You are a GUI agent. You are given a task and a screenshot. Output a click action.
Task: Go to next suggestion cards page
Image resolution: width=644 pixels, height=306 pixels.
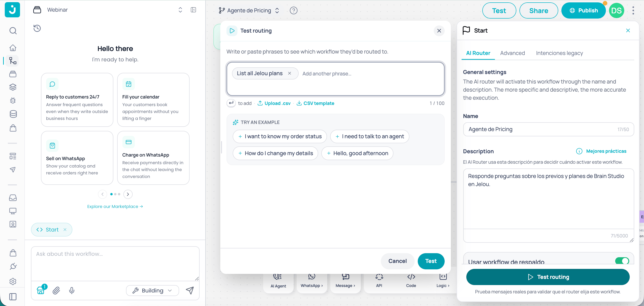(x=128, y=194)
